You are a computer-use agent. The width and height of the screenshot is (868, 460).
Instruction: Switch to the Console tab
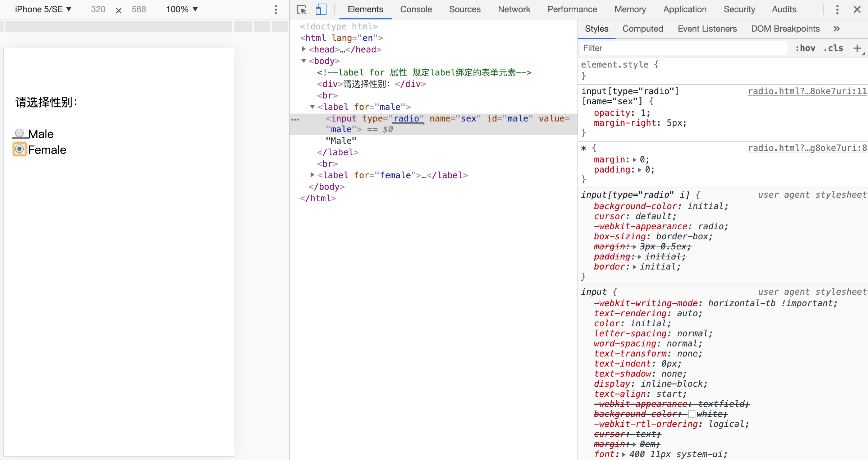tap(416, 9)
